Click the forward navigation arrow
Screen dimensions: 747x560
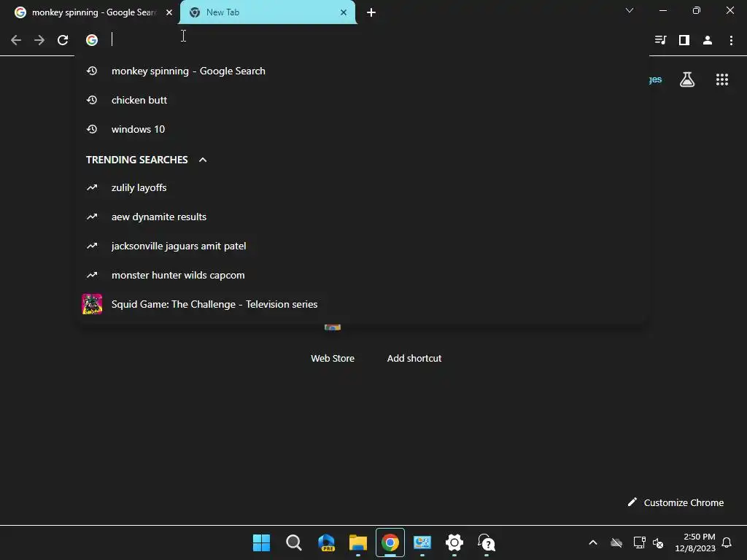coord(39,40)
